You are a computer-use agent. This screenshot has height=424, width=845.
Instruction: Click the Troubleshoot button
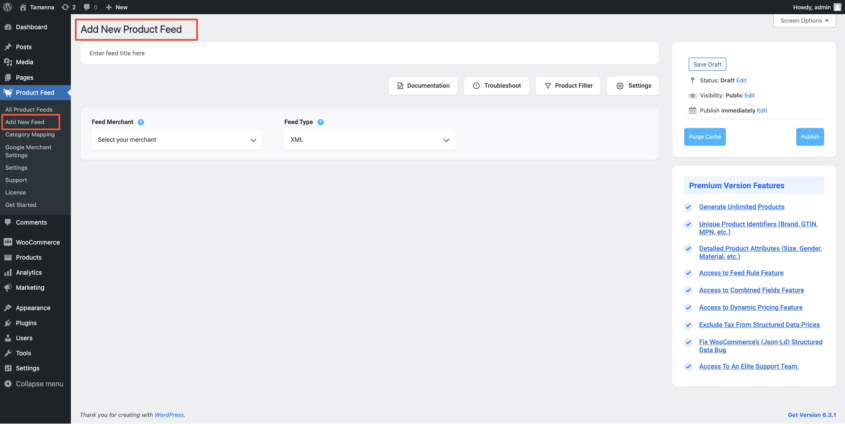tap(496, 86)
